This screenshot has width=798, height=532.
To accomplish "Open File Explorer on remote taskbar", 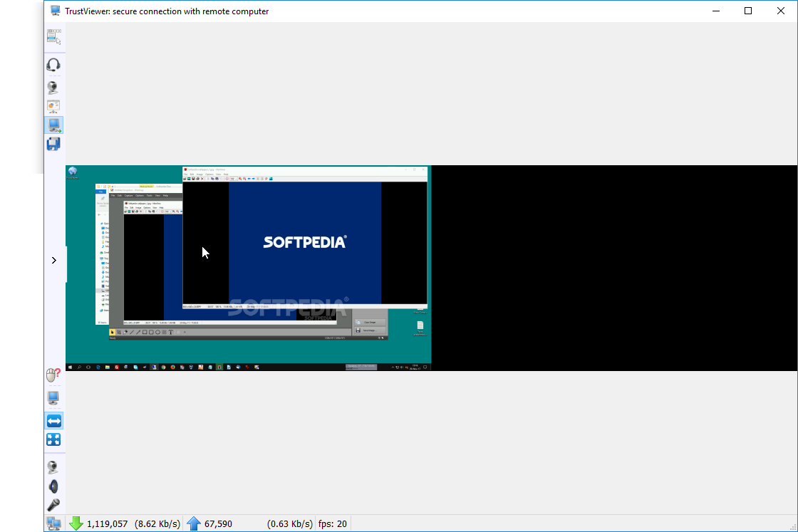I will pos(108,367).
